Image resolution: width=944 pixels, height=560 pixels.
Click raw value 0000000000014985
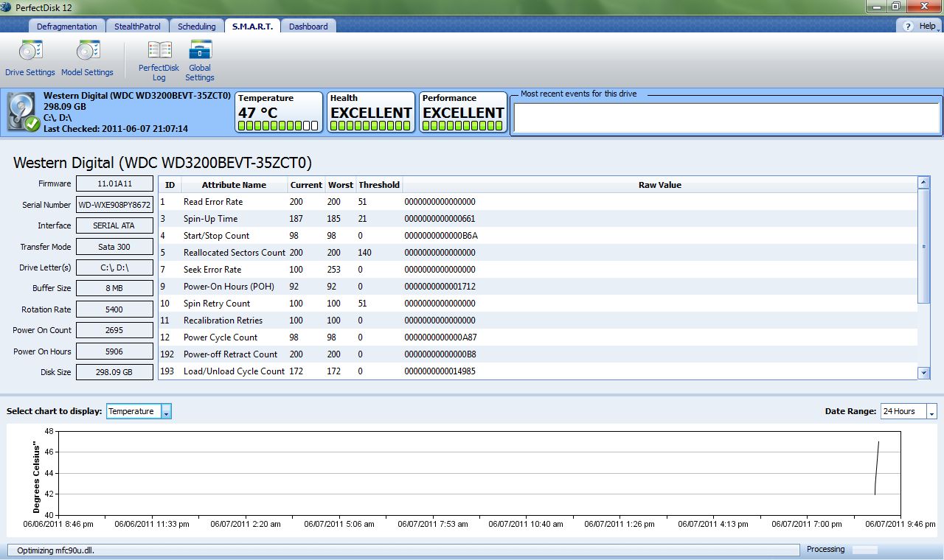pos(440,371)
